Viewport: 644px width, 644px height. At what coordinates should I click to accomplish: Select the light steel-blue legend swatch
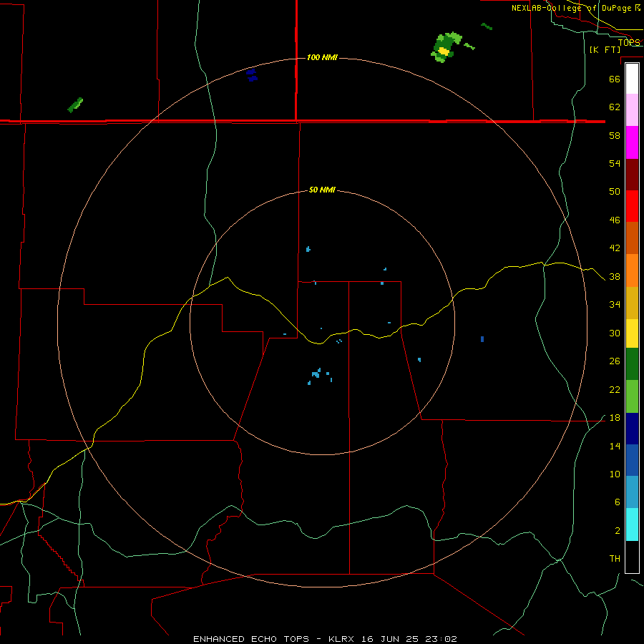[x=632, y=492]
